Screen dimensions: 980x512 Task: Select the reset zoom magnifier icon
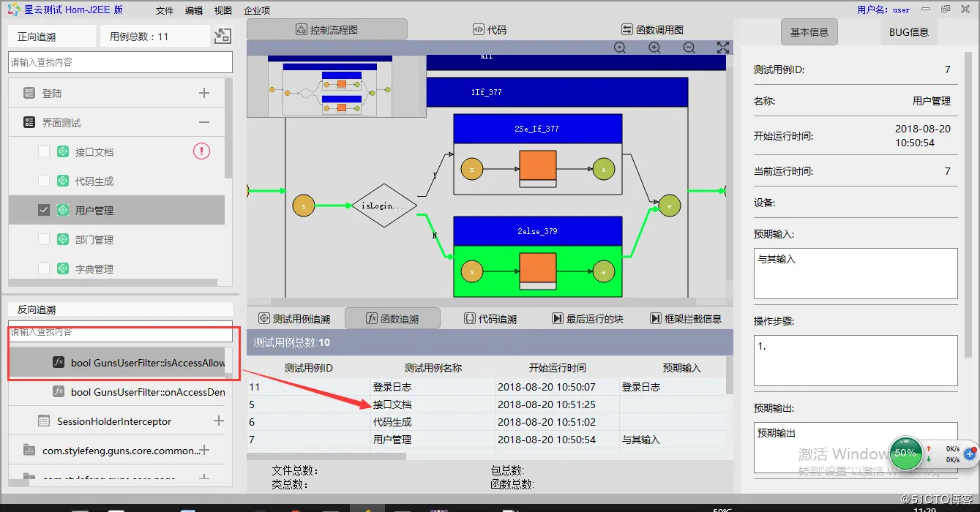[x=620, y=47]
